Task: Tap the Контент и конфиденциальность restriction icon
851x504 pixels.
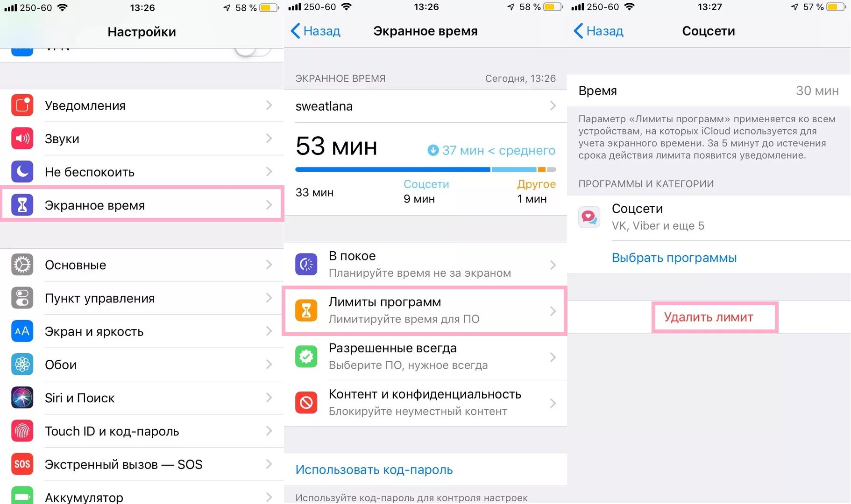Action: click(x=306, y=402)
